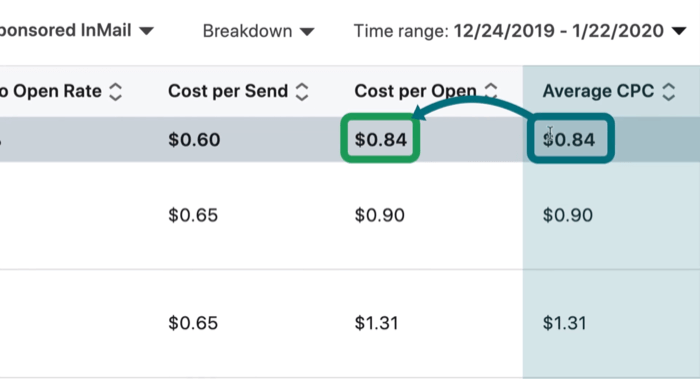The width and height of the screenshot is (700, 379).
Task: Click the second row $0.65 Cost per Send
Action: pos(193,215)
